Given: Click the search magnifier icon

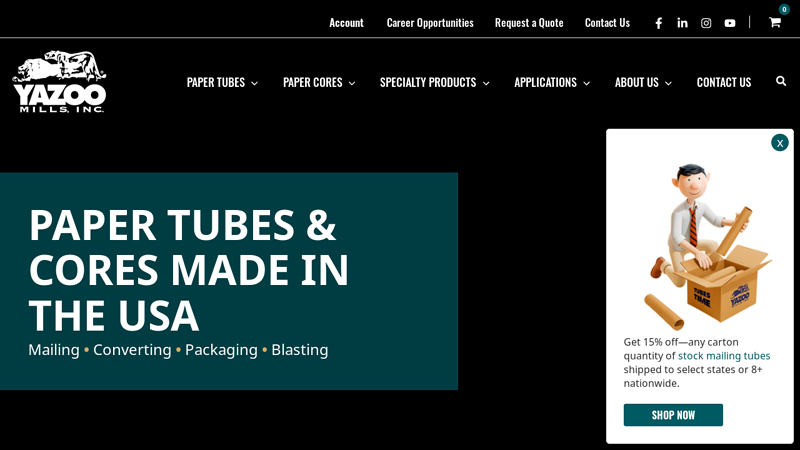Looking at the screenshot, I should [781, 81].
